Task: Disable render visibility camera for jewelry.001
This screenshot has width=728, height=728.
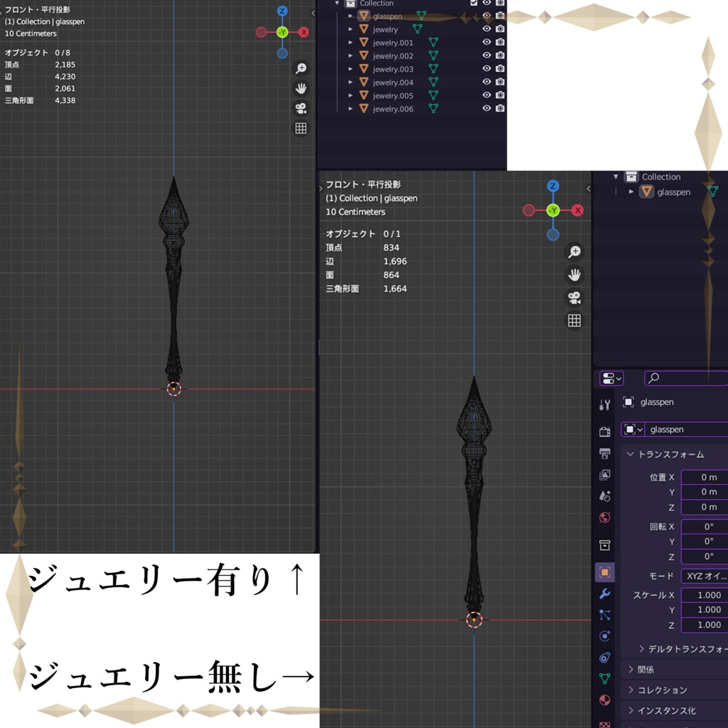Action: point(499,42)
